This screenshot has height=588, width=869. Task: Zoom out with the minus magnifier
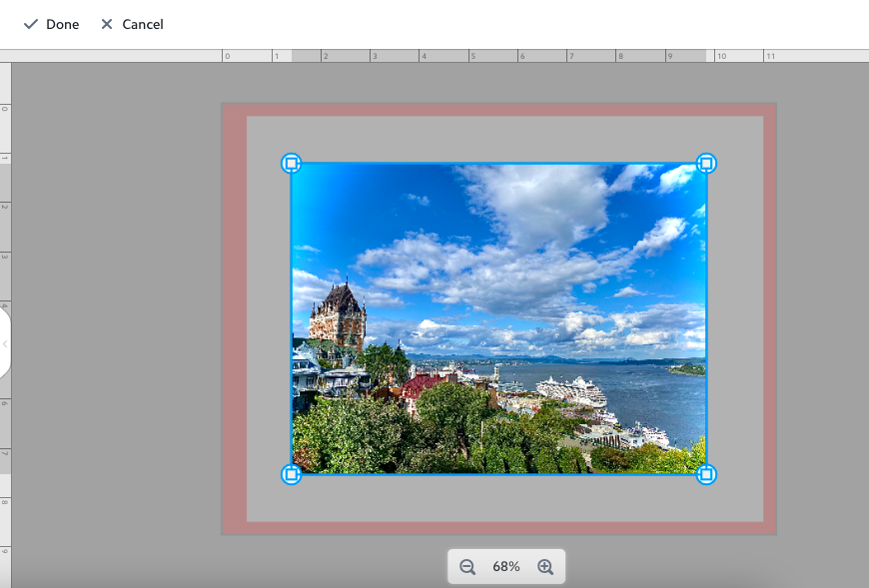[467, 567]
